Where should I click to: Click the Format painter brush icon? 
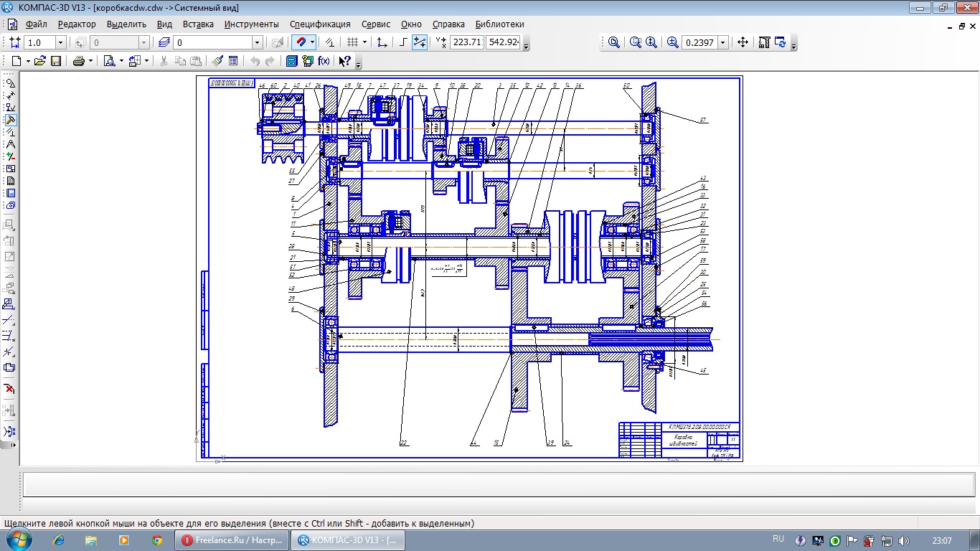tap(217, 61)
